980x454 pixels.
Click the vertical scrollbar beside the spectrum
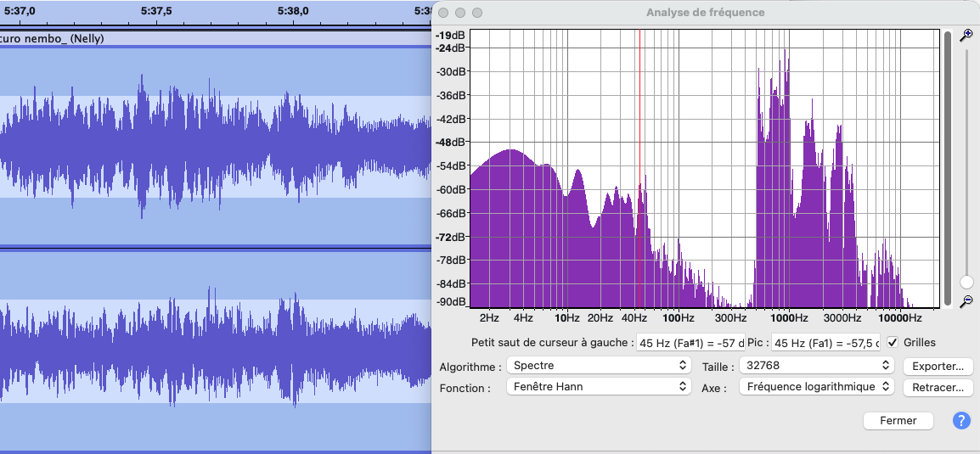click(948, 167)
